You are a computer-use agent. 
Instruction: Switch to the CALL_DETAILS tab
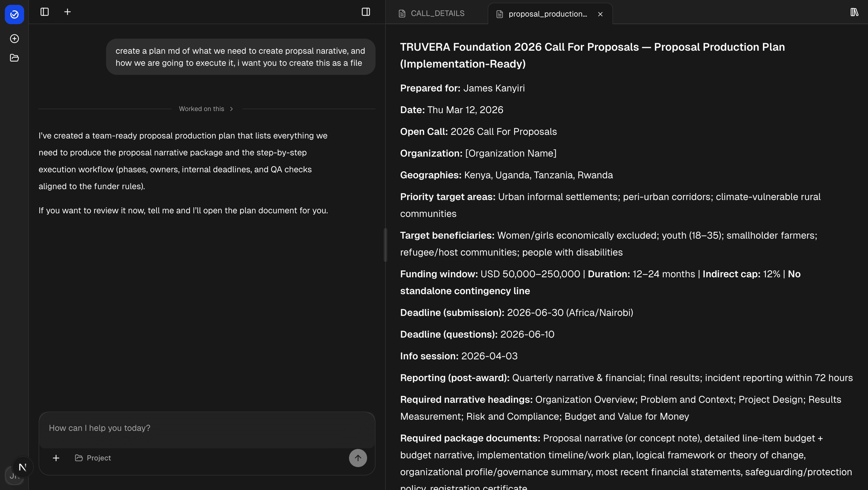[x=437, y=14]
